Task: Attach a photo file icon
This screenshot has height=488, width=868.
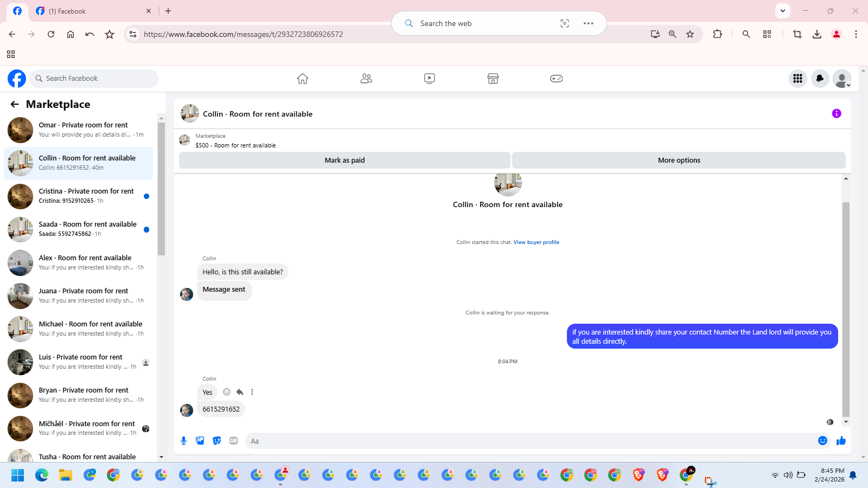Action: 200,441
